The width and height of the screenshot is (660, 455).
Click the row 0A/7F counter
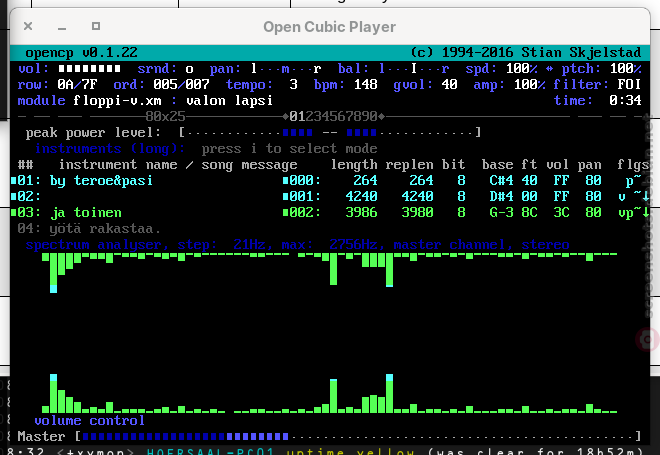coord(77,84)
